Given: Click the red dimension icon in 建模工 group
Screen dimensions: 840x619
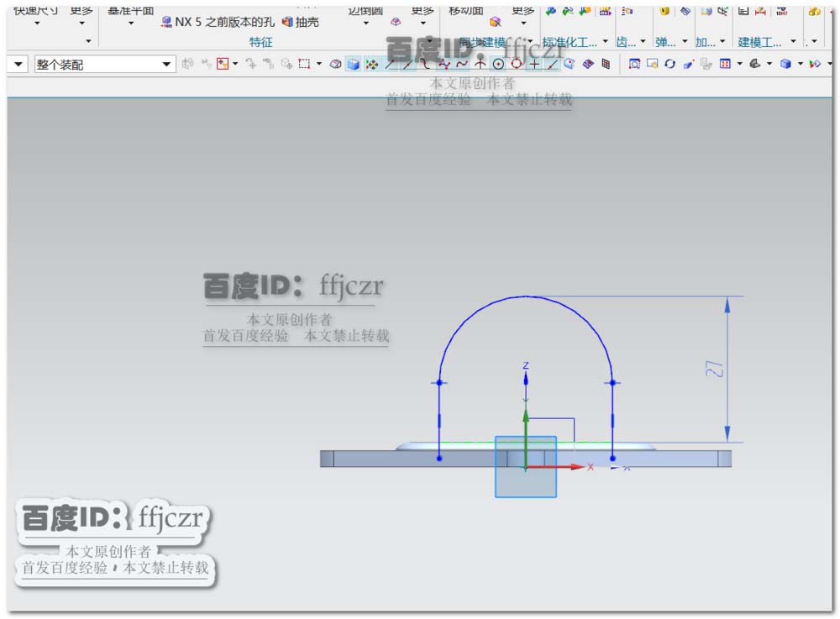Looking at the screenshot, I should pyautogui.click(x=760, y=11).
